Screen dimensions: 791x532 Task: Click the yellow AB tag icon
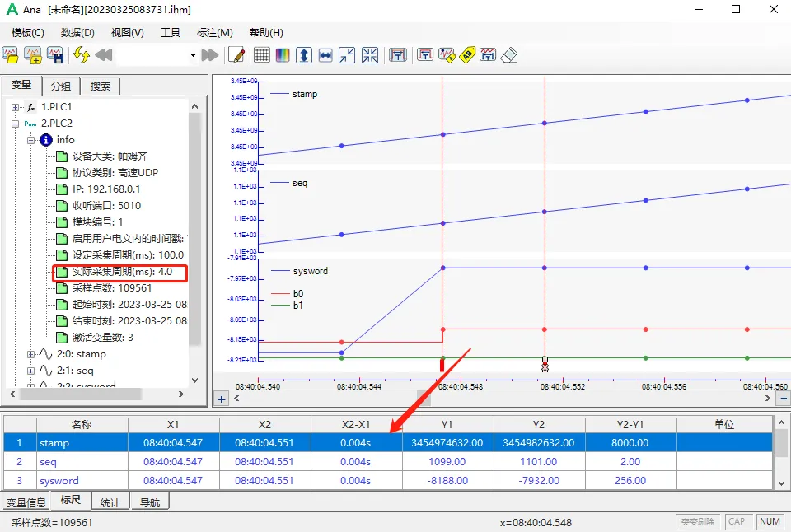pos(467,55)
